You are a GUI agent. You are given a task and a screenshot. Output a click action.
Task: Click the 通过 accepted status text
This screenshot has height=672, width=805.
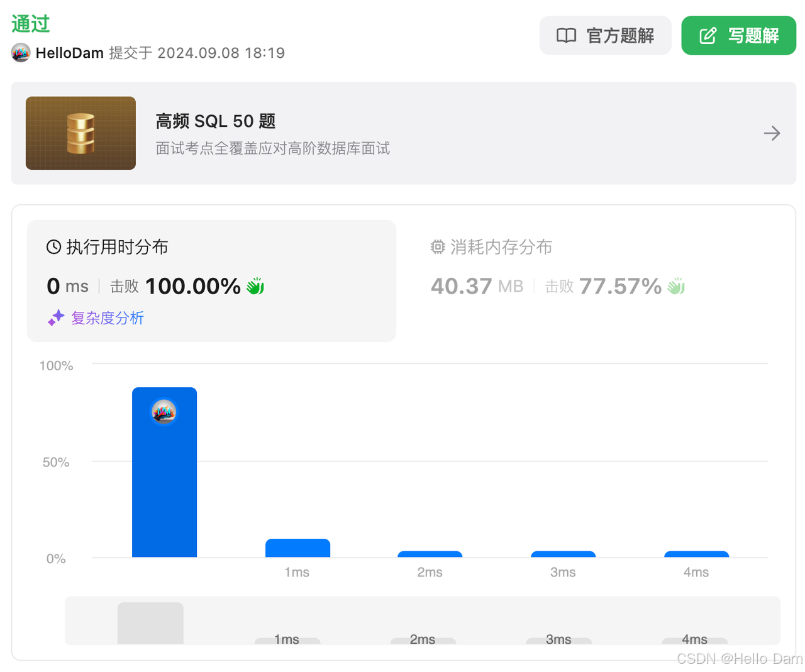pyautogui.click(x=31, y=24)
